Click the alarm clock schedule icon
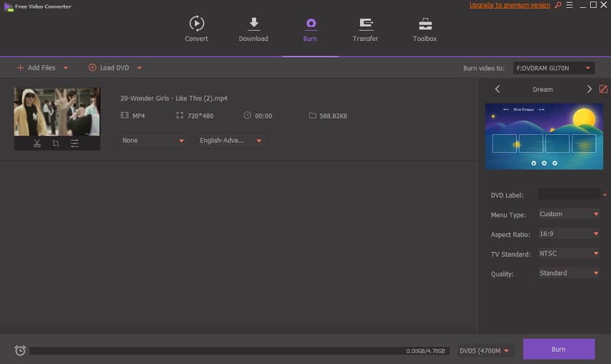This screenshot has width=611, height=364. click(x=20, y=350)
